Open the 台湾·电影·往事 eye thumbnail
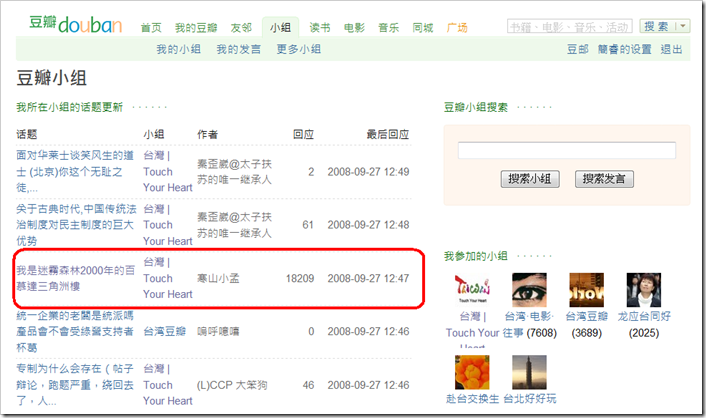This screenshot has height=418, width=706. pos(530,290)
